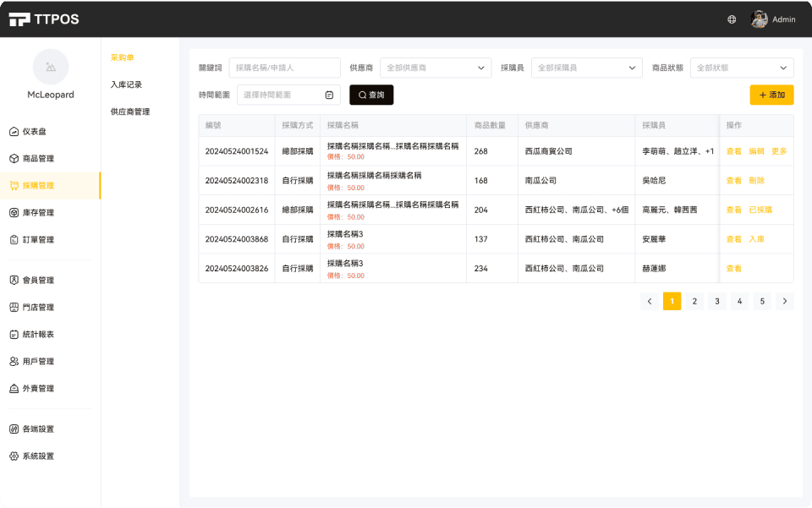Expand the 供應商 supplier dropdown

[x=436, y=68]
